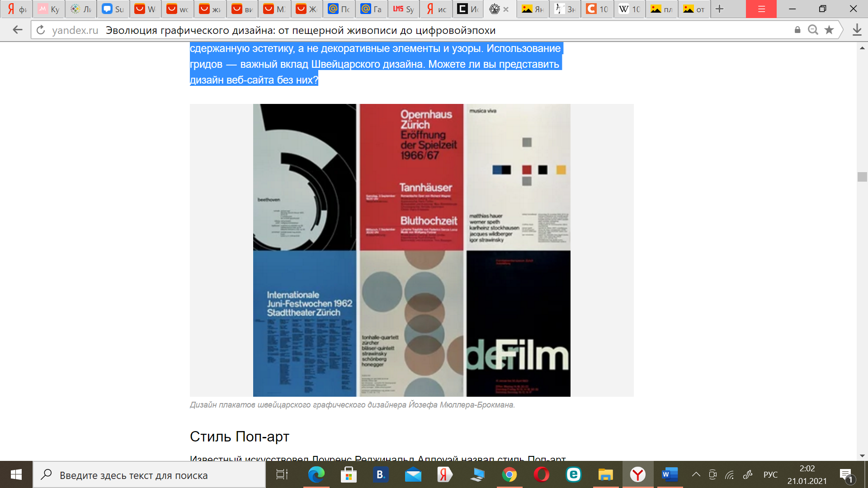This screenshot has width=868, height=488.
Task: Switch to the Wikipedia W 10 tab
Action: pyautogui.click(x=630, y=9)
